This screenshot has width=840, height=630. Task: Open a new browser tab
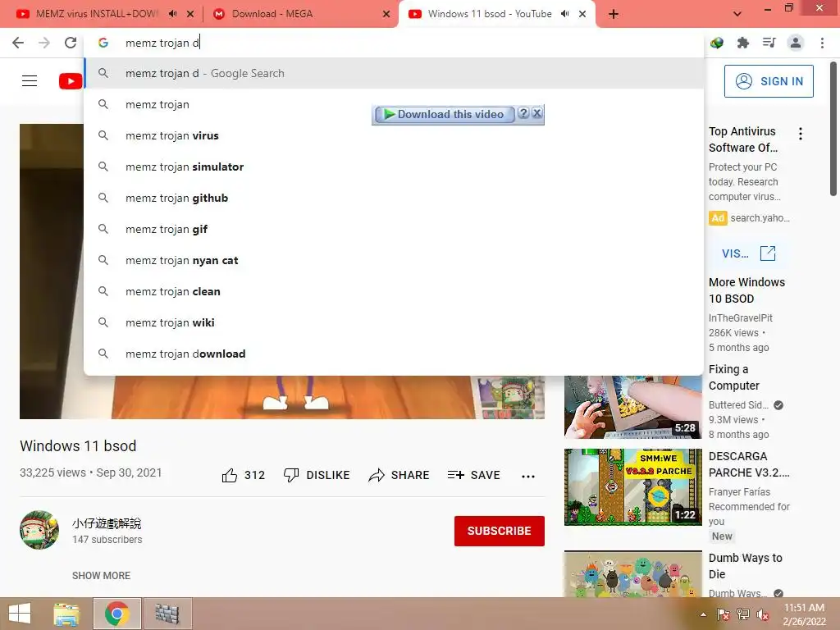pos(614,14)
